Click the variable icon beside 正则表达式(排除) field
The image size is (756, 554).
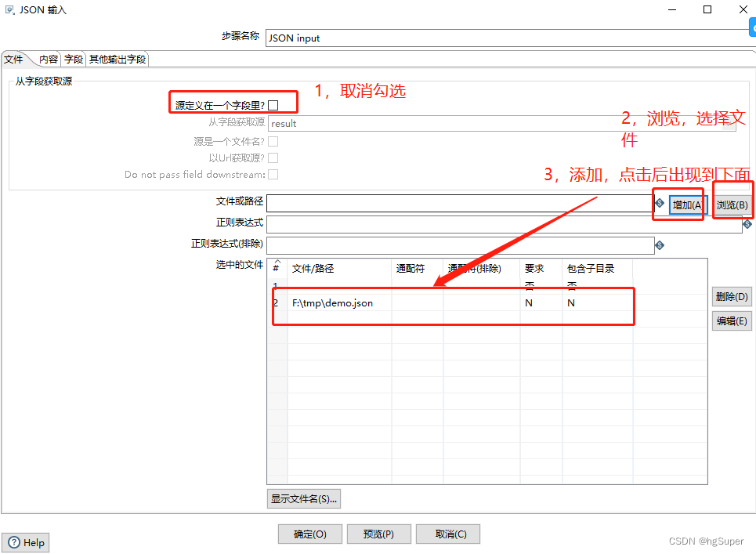(x=660, y=245)
